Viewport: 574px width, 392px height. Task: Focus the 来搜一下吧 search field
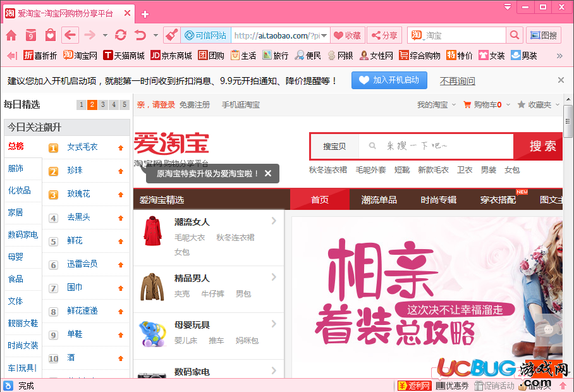[436, 147]
